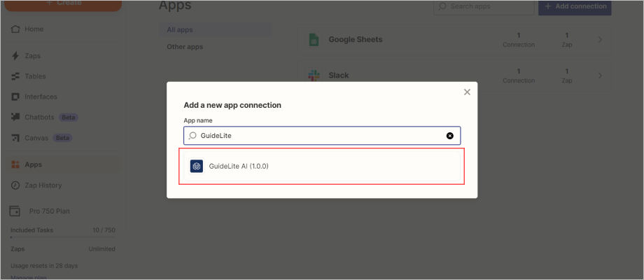Select GuideLite AI (1.0.0) result

point(322,167)
